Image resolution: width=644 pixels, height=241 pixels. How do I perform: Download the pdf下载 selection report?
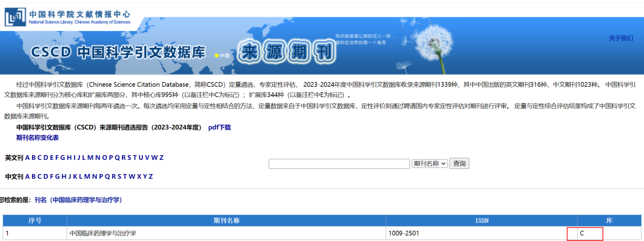(x=219, y=127)
